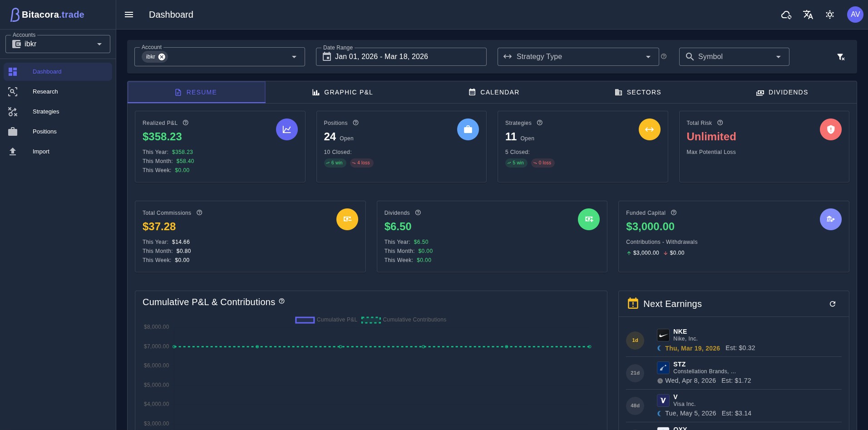Image resolution: width=868 pixels, height=430 pixels.
Task: Select Research in the sidebar
Action: tap(45, 91)
